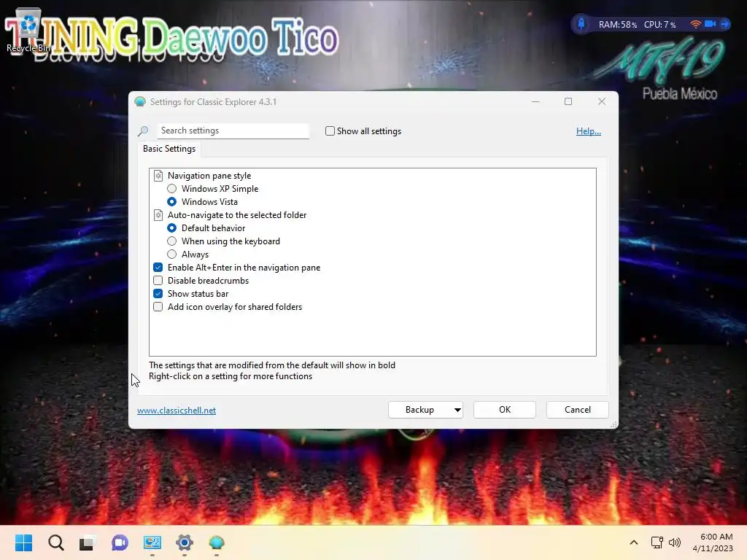The height and width of the screenshot is (560, 747).
Task: Click the blue arrow in top widget
Action: point(724,24)
